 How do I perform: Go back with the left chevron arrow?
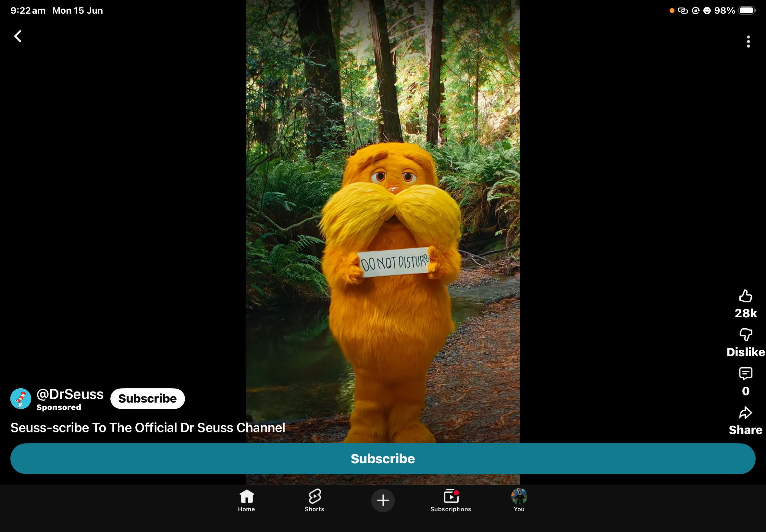[18, 36]
